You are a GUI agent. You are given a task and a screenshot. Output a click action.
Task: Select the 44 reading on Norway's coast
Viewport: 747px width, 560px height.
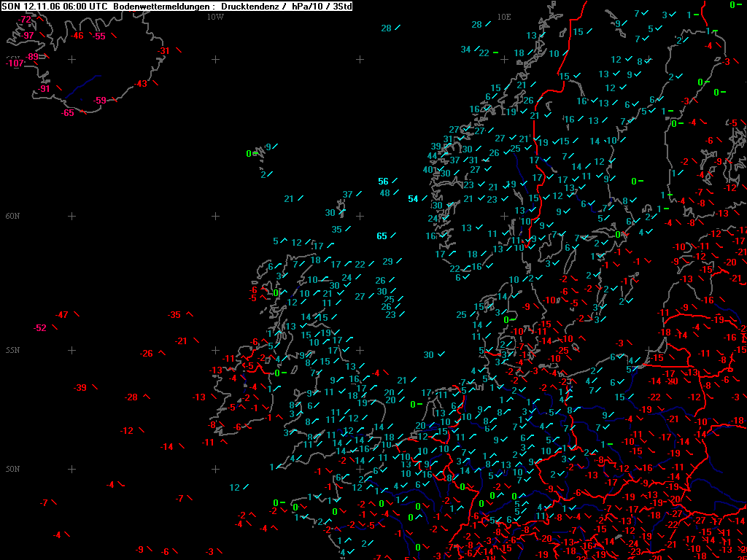tap(432, 156)
